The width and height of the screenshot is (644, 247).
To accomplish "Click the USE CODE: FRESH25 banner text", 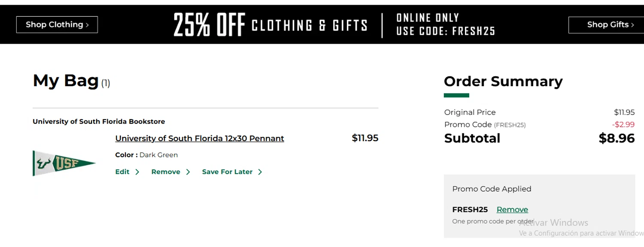I will pyautogui.click(x=446, y=31).
